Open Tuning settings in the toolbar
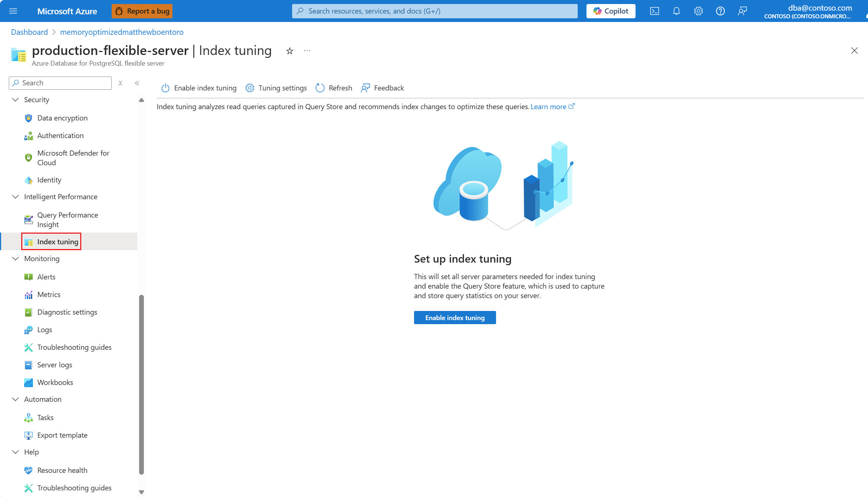This screenshot has height=497, width=868. coord(276,88)
